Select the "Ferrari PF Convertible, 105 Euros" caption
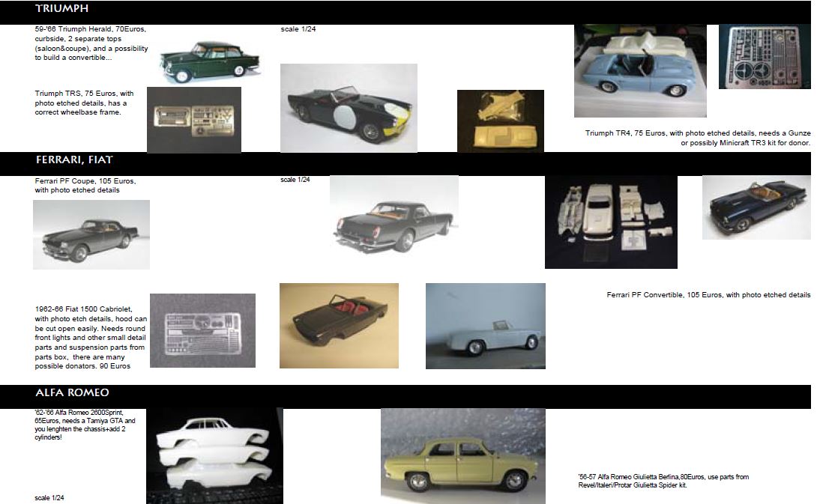The image size is (820, 504). [x=708, y=295]
